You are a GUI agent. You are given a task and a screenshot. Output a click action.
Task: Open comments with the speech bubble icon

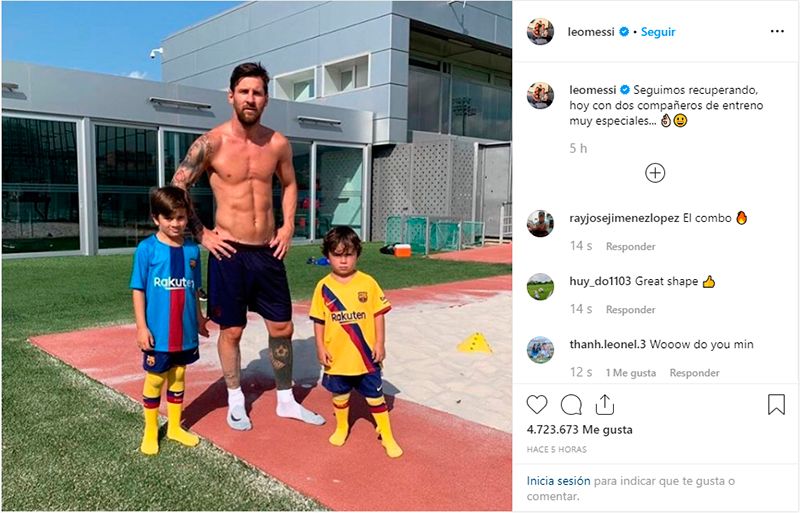(571, 404)
